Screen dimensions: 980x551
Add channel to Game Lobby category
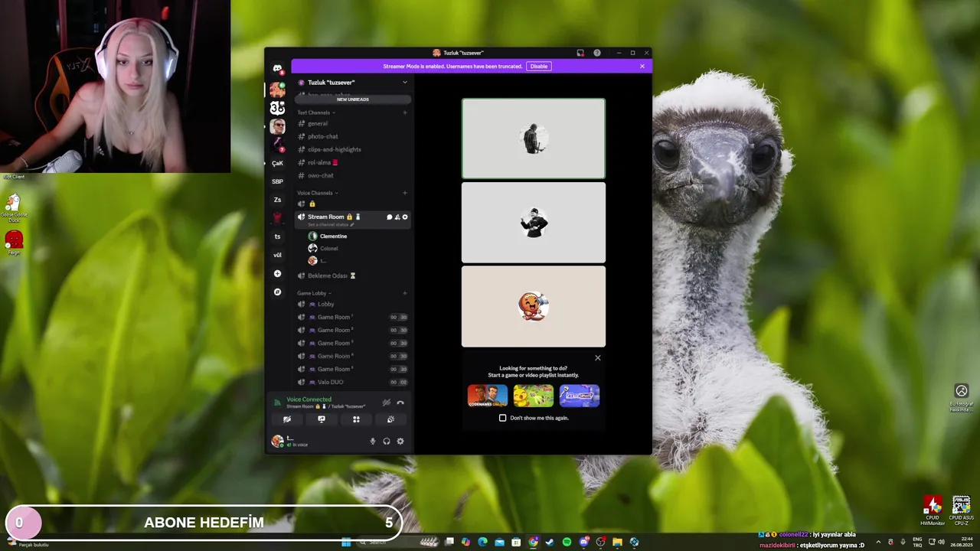click(405, 293)
